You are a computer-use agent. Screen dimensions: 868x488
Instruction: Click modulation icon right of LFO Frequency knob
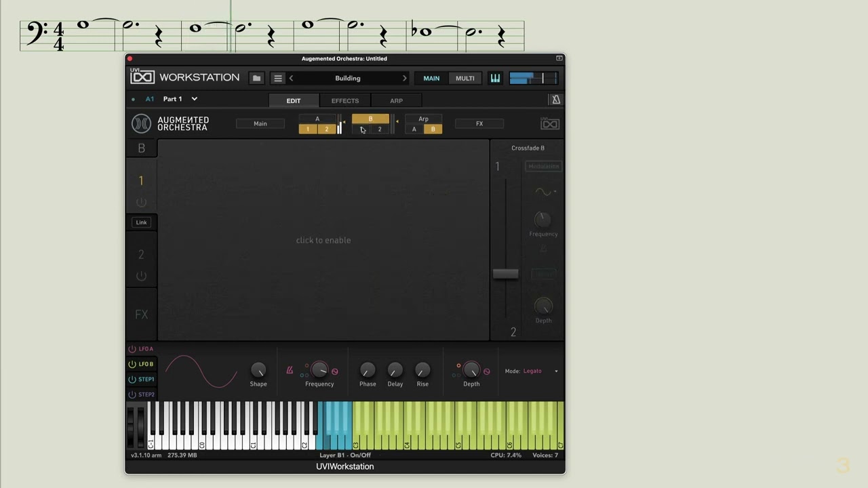tap(334, 371)
